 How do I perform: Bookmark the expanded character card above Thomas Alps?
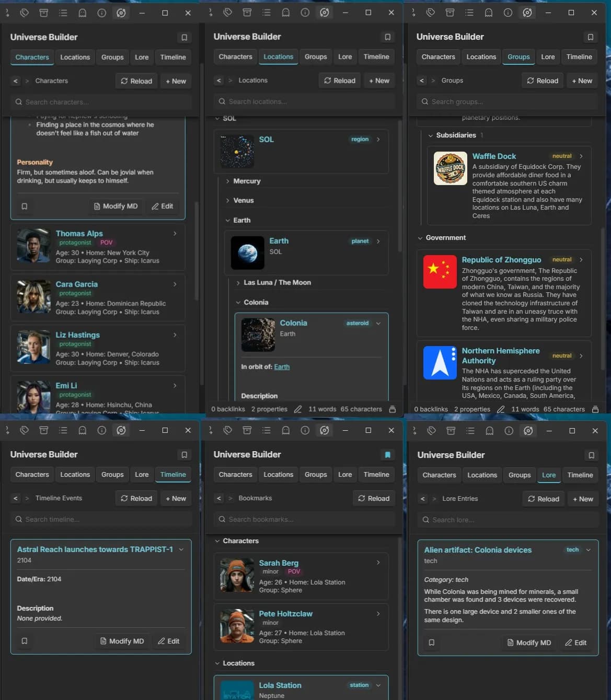pyautogui.click(x=25, y=206)
